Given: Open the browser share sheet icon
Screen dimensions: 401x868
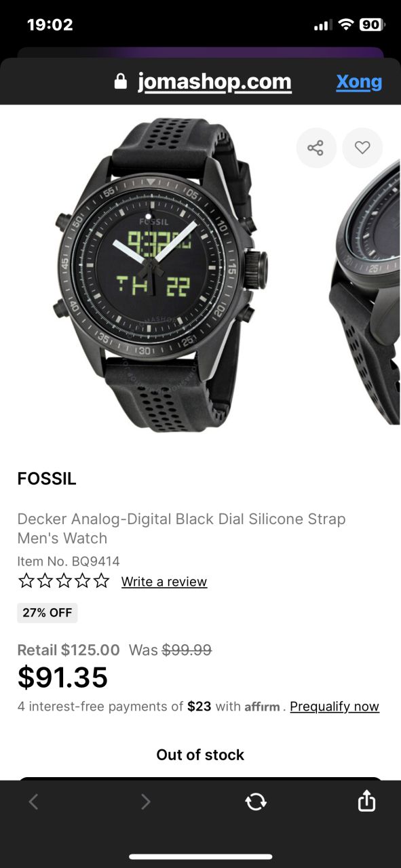Looking at the screenshot, I should pyautogui.click(x=366, y=800).
